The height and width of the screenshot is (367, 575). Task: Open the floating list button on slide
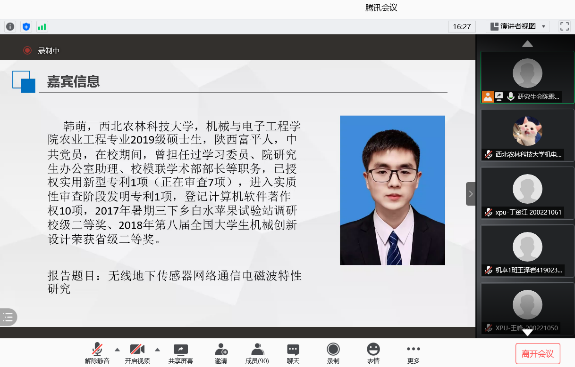click(8, 317)
